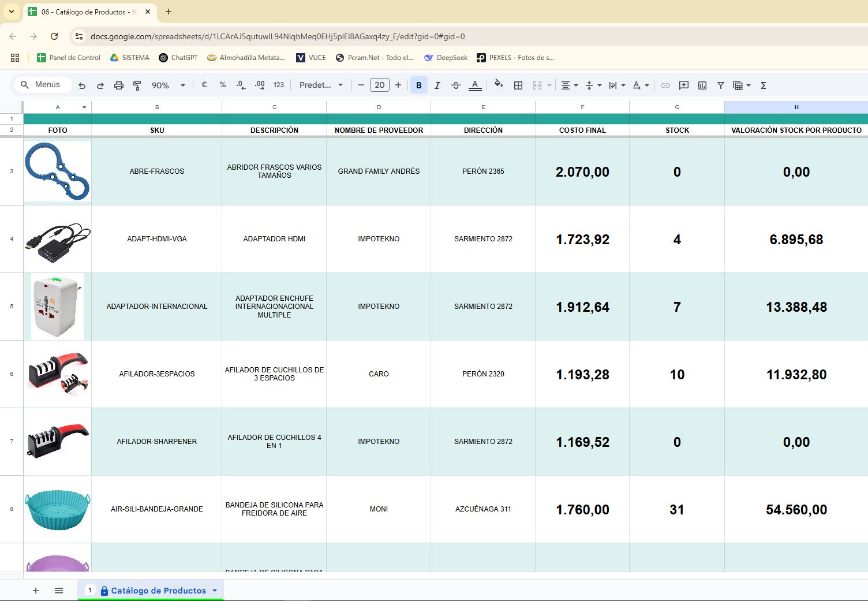Open the DeepSeek bookmark
The width and height of the screenshot is (868, 601).
point(446,58)
